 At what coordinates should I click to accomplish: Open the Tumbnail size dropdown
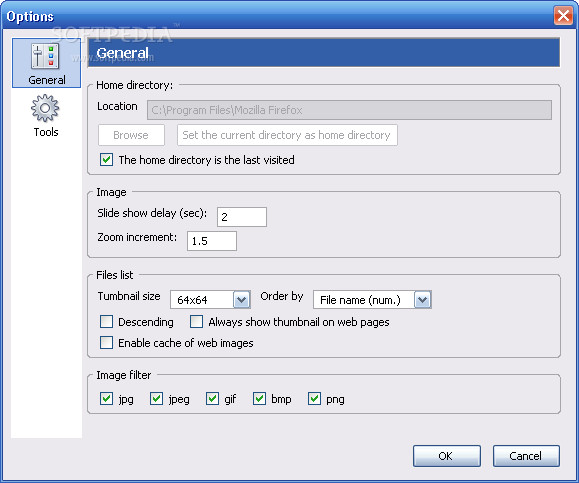click(x=210, y=299)
